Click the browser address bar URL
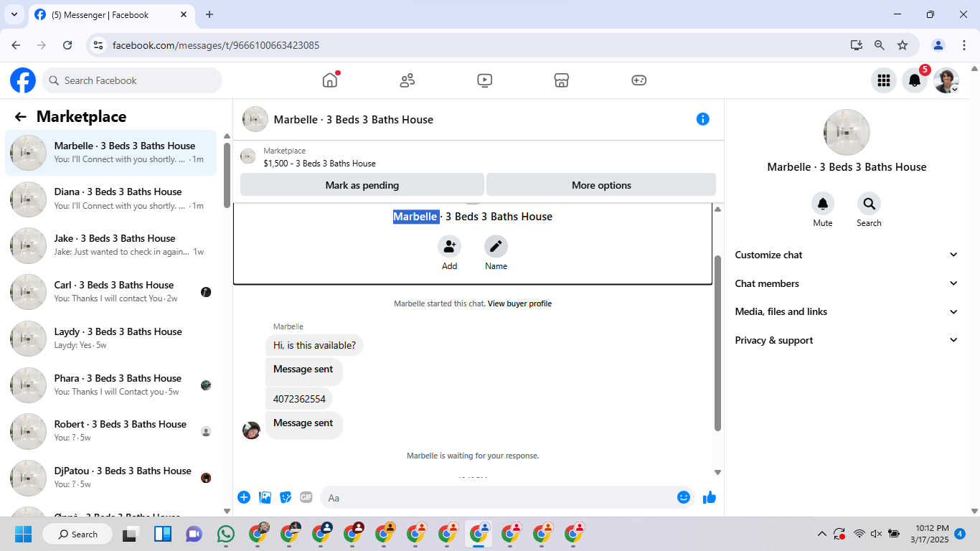980x551 pixels. (216, 45)
